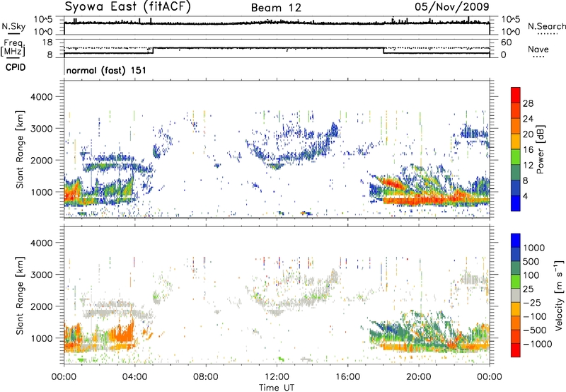
Task: Click the '16:00' time axis tick label
Action: point(347,377)
